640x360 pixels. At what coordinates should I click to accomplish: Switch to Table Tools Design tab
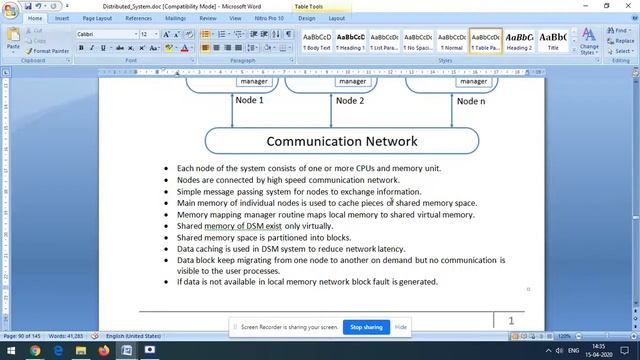pos(307,18)
